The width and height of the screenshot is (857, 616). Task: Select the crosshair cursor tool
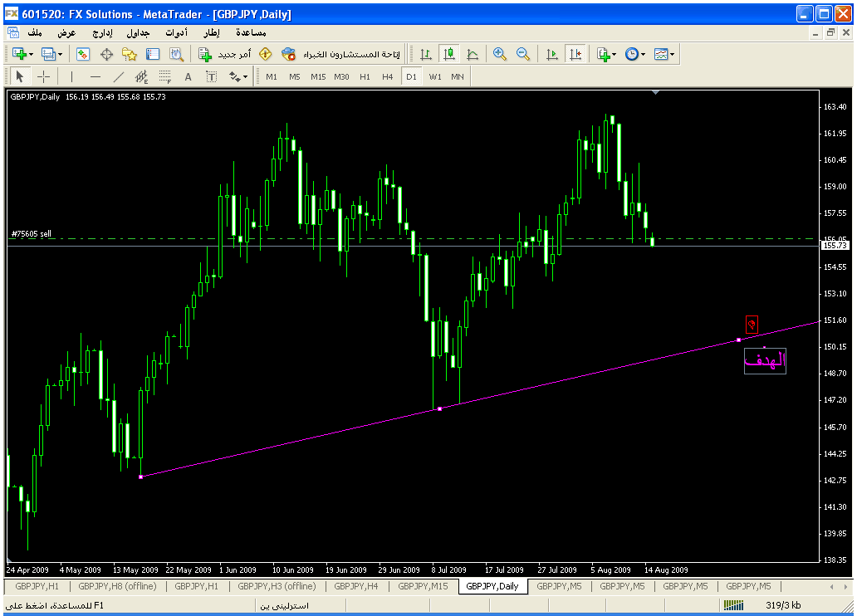coord(44,76)
